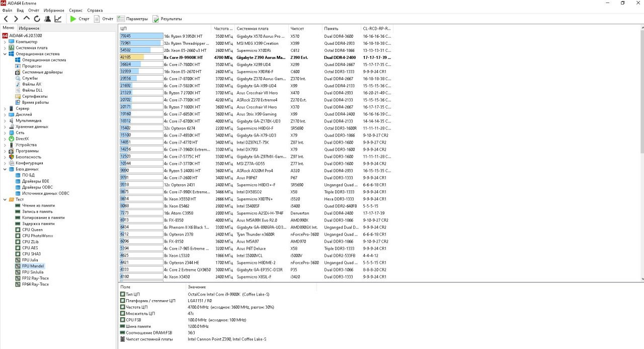The height and width of the screenshot is (349, 644).
Task: Open the Справка menu
Action: click(x=95, y=10)
